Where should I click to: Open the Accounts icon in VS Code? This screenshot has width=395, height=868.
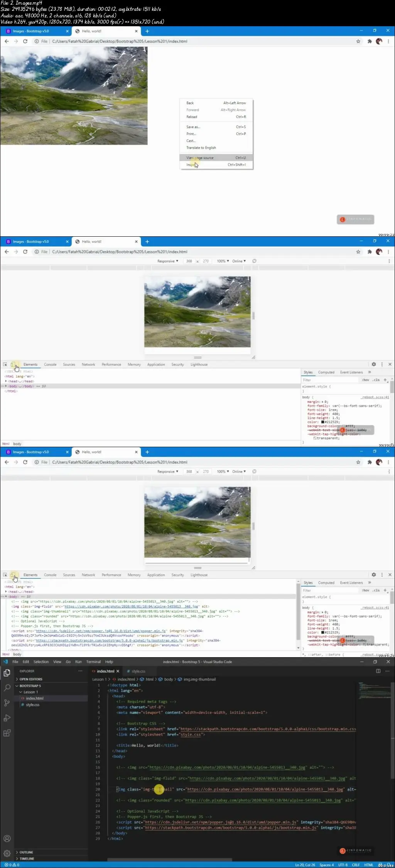7,838
